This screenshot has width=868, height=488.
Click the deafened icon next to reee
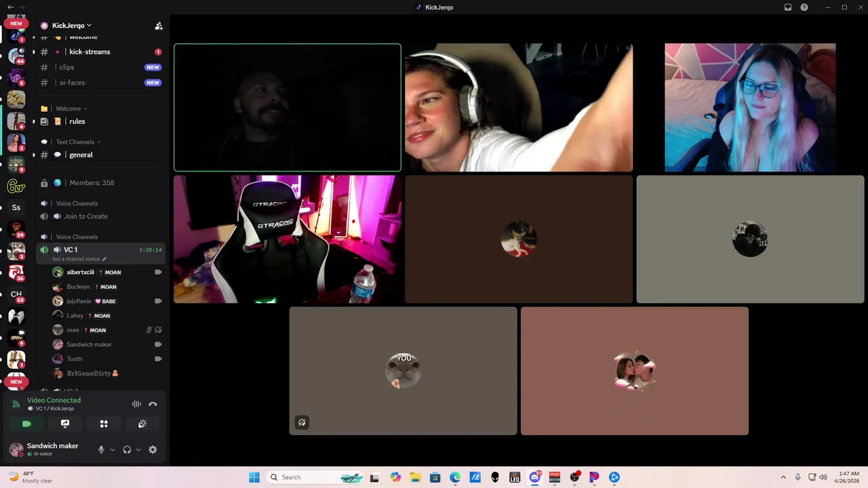[x=158, y=330]
